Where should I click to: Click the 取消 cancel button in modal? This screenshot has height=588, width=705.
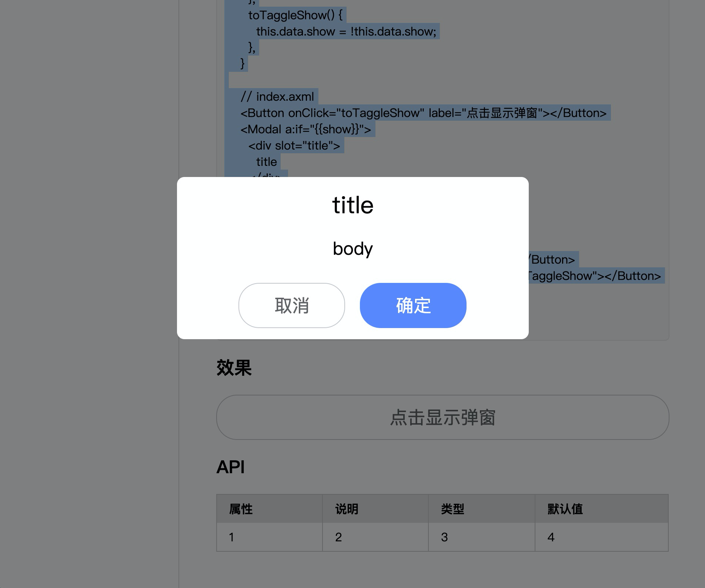292,305
